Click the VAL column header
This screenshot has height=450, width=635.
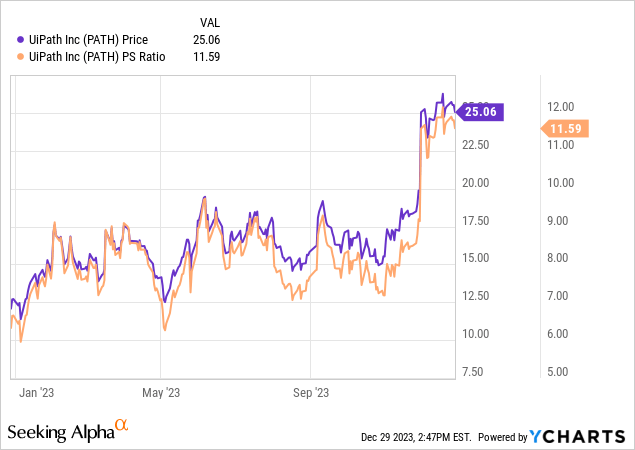point(207,23)
